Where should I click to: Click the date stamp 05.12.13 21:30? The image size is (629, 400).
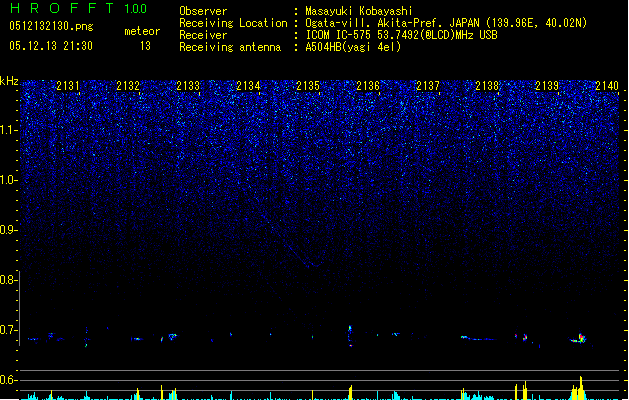coord(51,46)
